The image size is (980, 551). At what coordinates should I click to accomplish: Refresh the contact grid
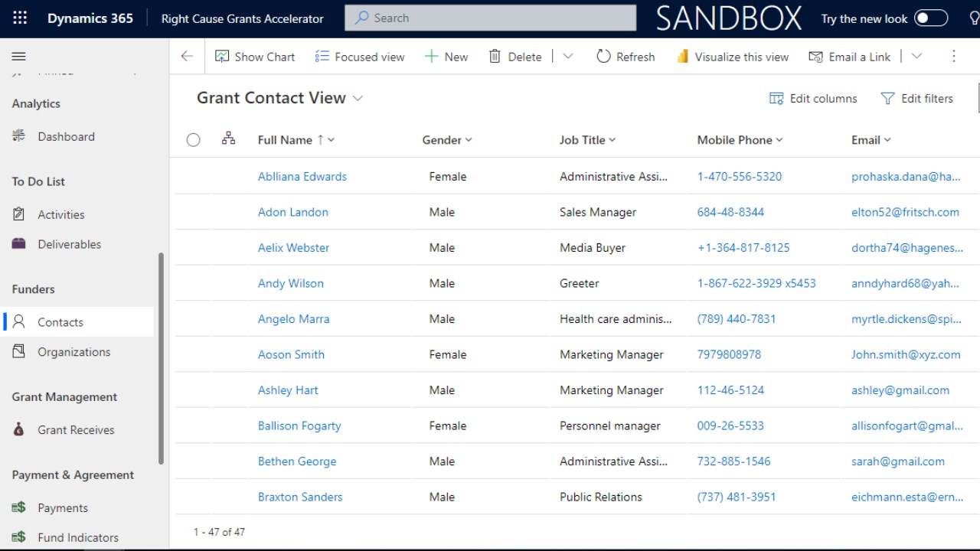click(626, 57)
